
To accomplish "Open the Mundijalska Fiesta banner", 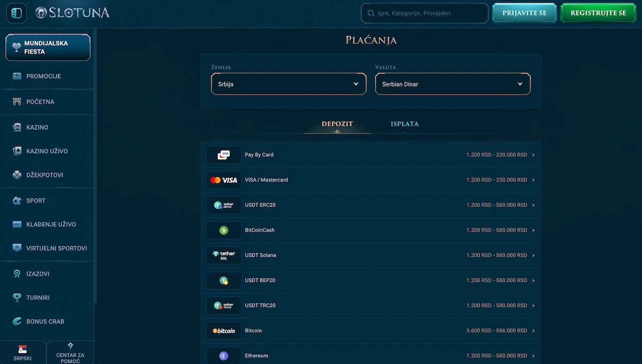I will (x=48, y=48).
